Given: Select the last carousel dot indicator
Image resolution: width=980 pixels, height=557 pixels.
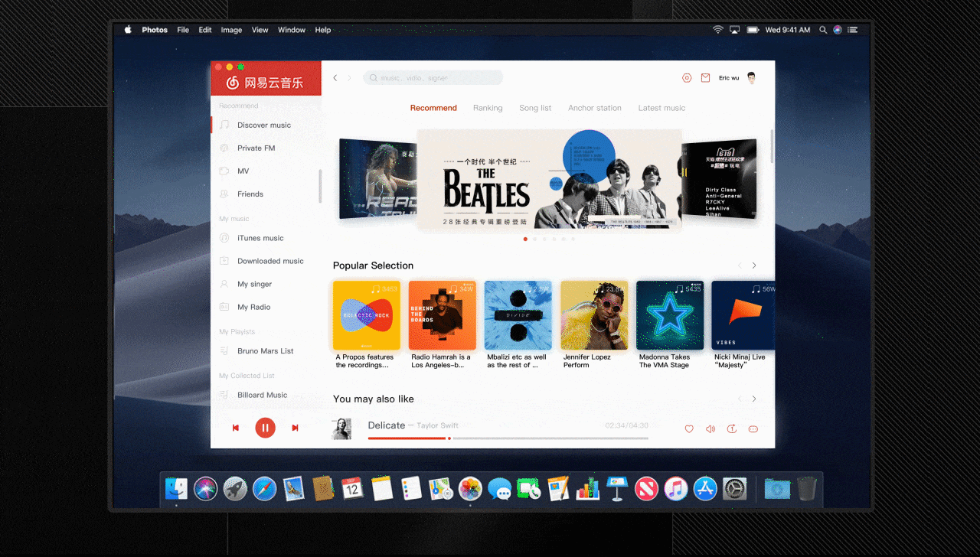Looking at the screenshot, I should [573, 239].
